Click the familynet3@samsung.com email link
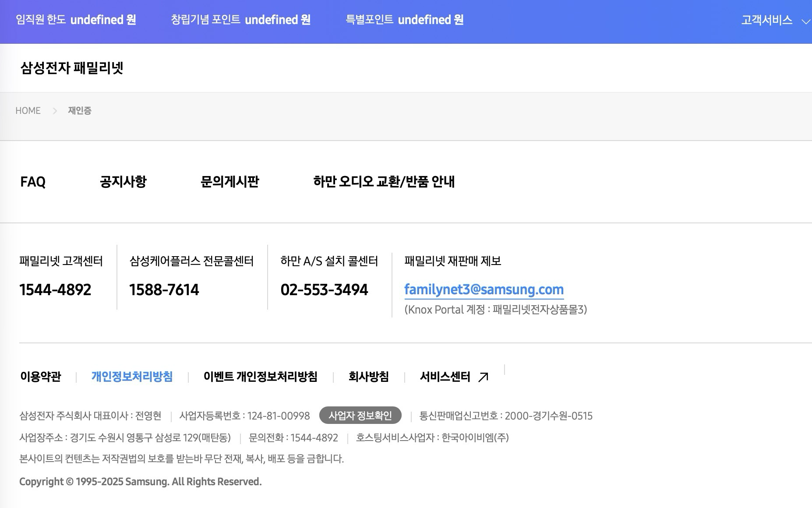 pyautogui.click(x=484, y=289)
